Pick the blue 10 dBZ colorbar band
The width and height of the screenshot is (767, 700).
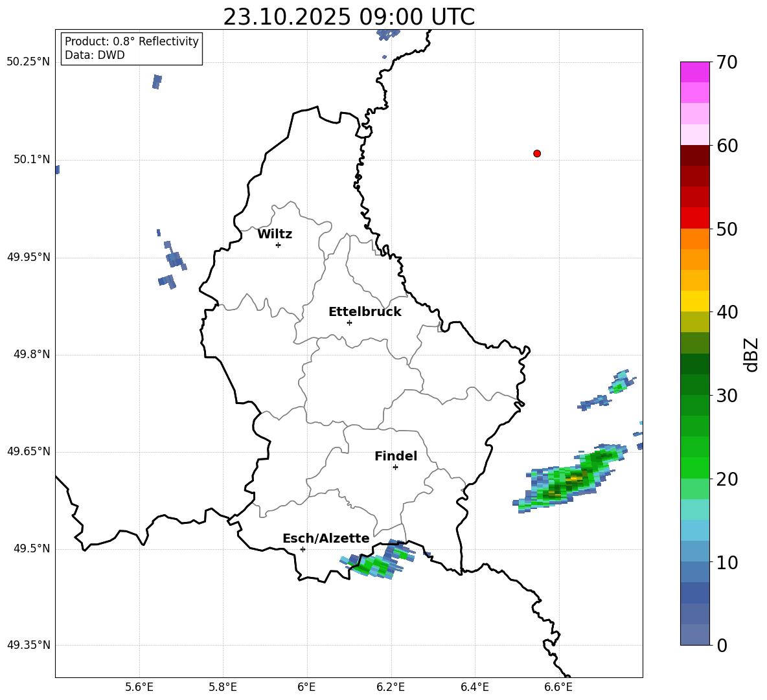click(694, 572)
